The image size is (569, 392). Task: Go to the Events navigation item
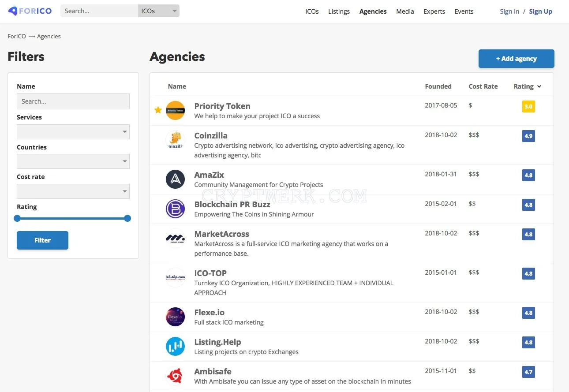(x=464, y=11)
